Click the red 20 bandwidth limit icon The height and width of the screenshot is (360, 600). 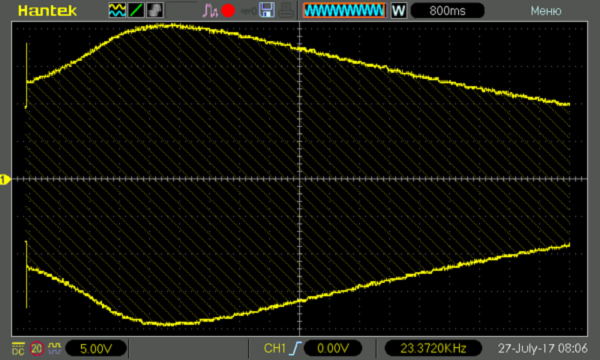pyautogui.click(x=37, y=349)
